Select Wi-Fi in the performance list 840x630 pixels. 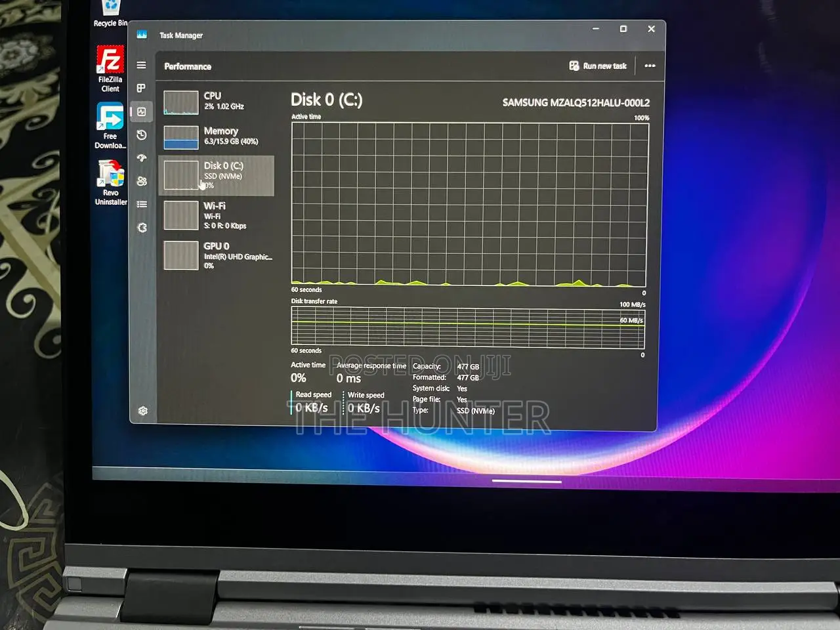[x=216, y=215]
